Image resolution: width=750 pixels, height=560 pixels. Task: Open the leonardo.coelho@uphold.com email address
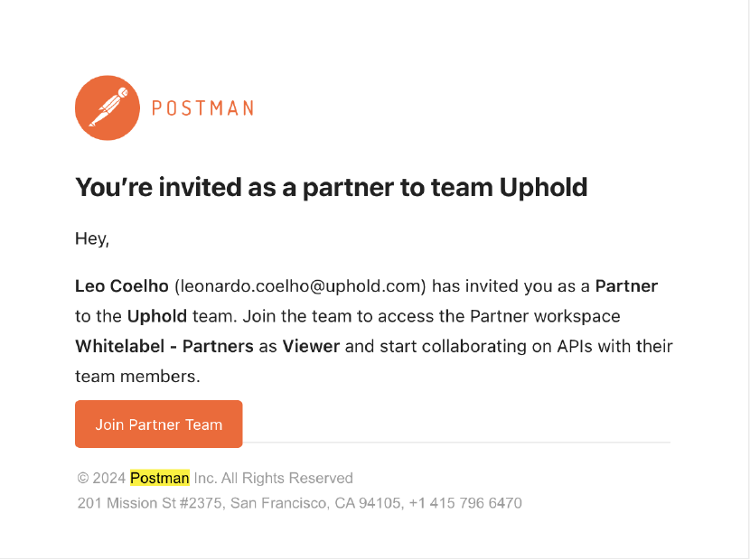[x=300, y=286]
